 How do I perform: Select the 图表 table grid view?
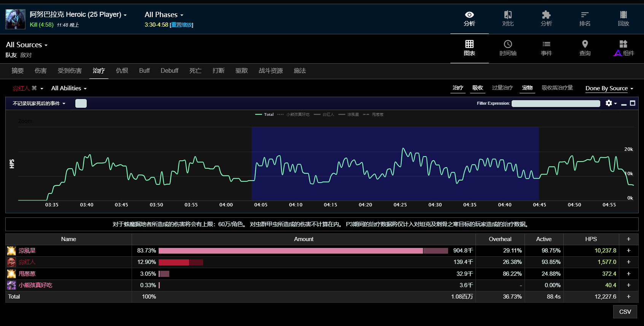[x=469, y=48]
